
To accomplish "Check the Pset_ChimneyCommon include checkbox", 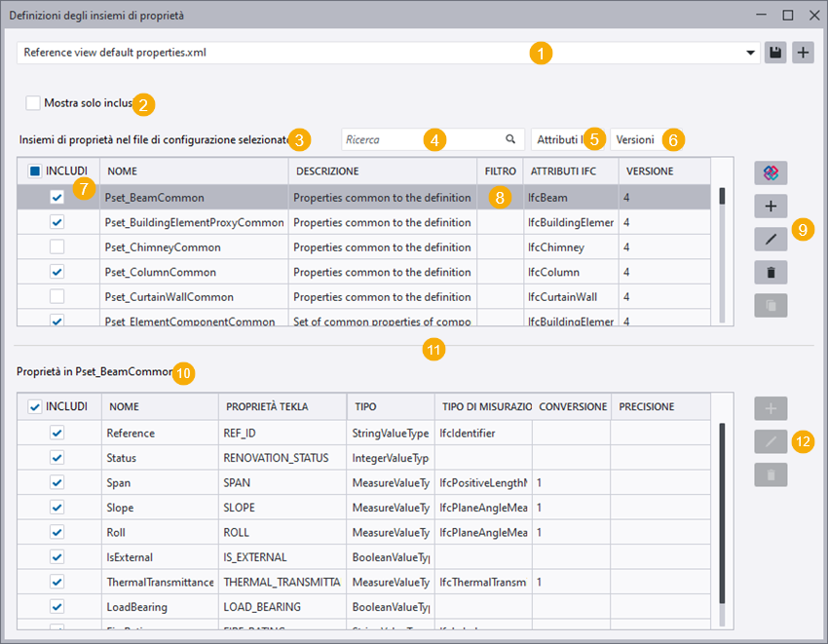I will (57, 247).
